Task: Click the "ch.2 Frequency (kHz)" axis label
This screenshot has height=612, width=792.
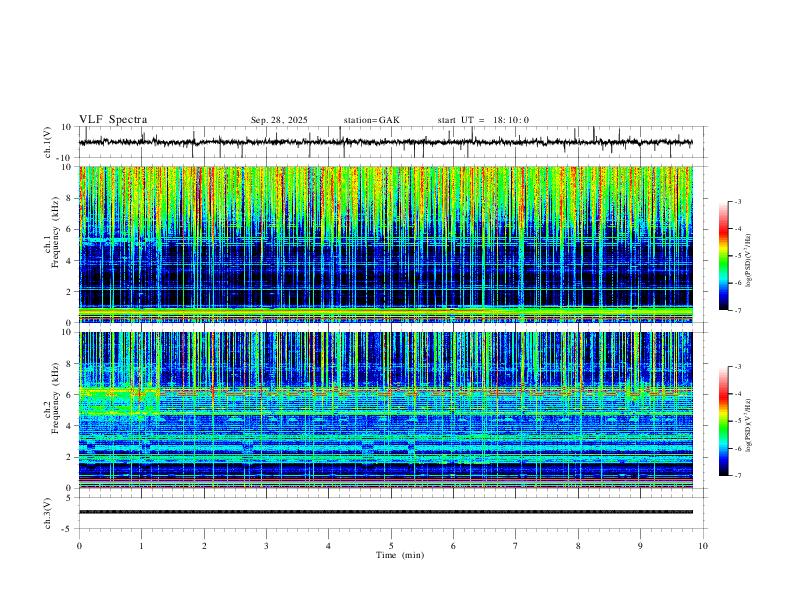Action: pyautogui.click(x=51, y=398)
